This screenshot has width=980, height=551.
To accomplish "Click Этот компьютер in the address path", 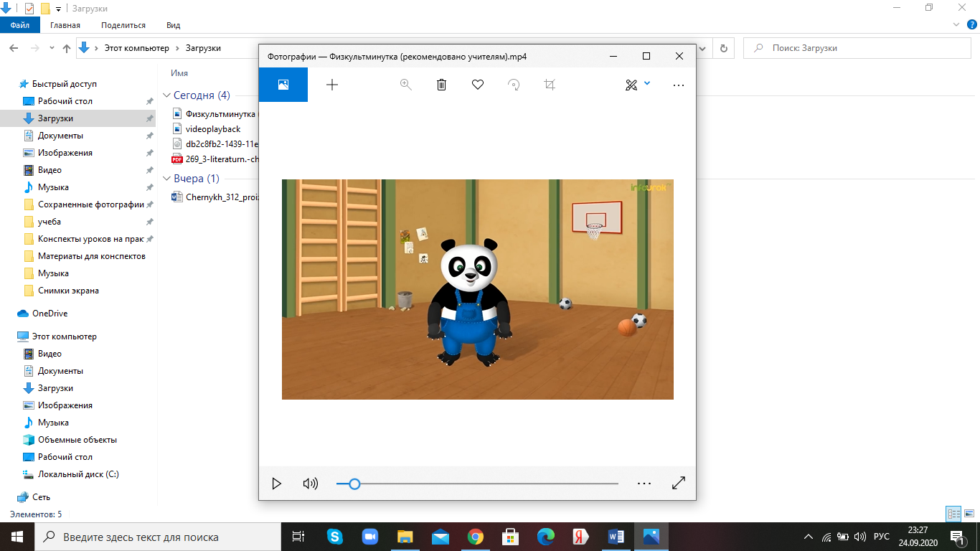I will click(x=137, y=48).
